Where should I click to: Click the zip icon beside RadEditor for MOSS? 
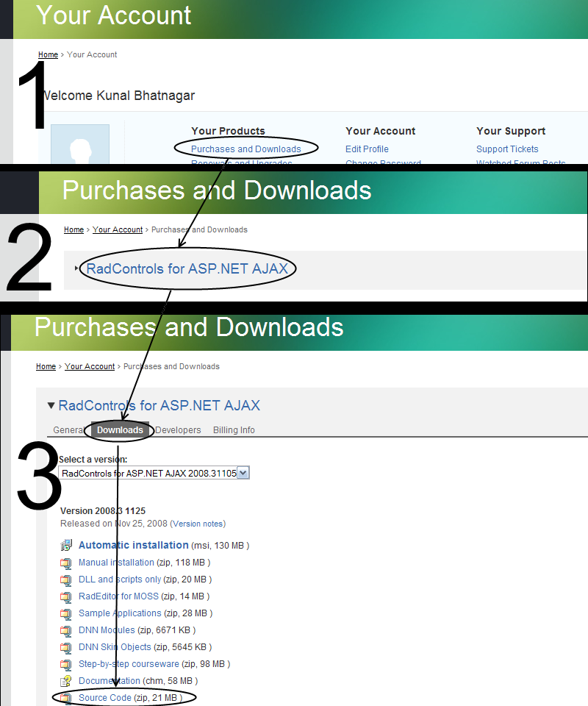tap(66, 596)
